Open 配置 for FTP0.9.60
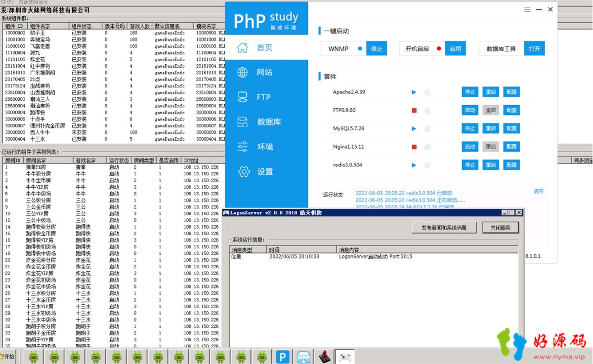The width and height of the screenshot is (593, 364). pyautogui.click(x=511, y=110)
